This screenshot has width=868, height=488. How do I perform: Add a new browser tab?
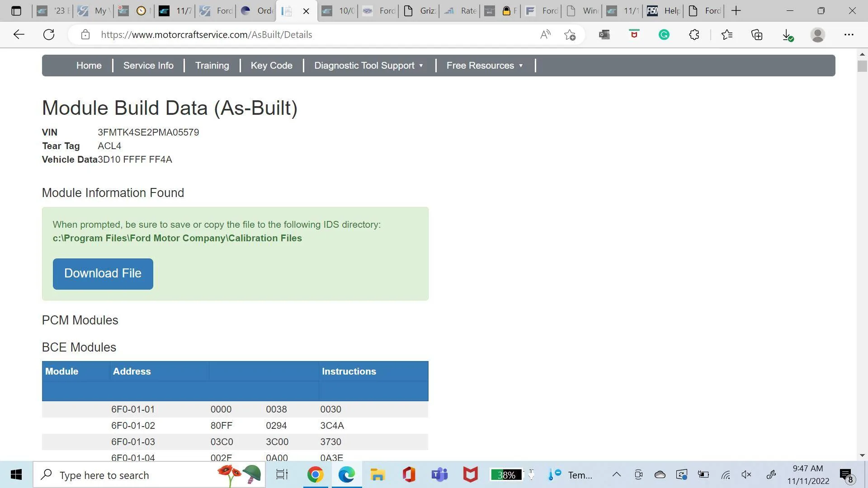click(x=736, y=11)
